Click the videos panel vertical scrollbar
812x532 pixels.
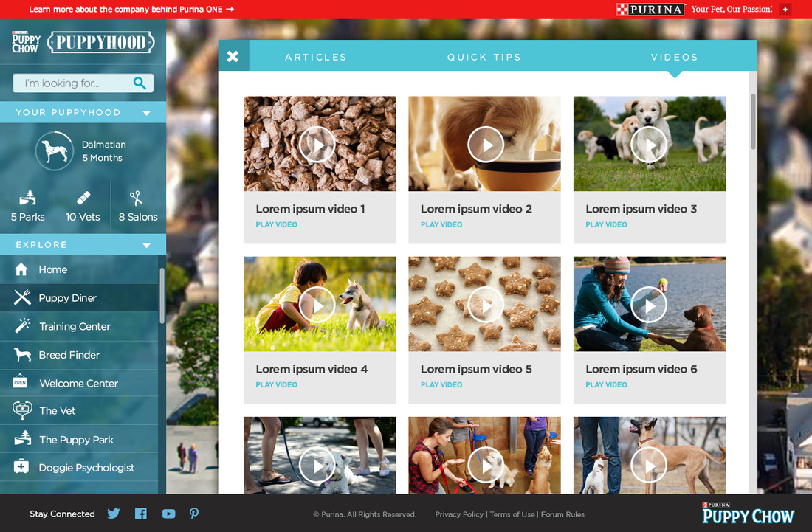753,122
